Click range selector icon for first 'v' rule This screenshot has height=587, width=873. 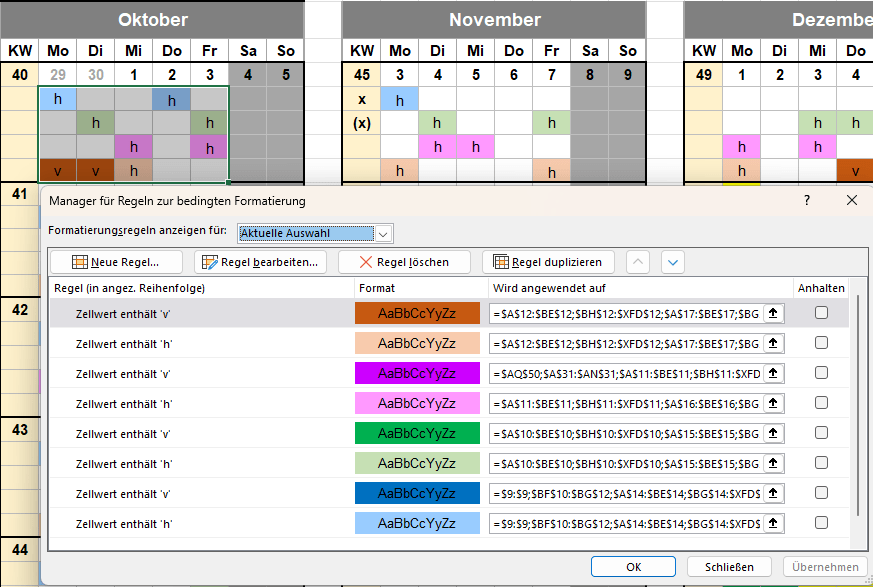tap(774, 314)
